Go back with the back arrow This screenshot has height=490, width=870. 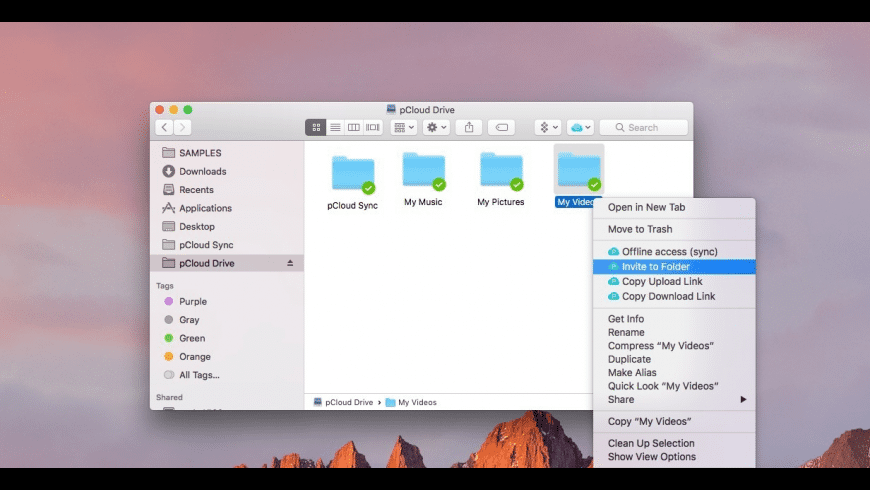[164, 128]
